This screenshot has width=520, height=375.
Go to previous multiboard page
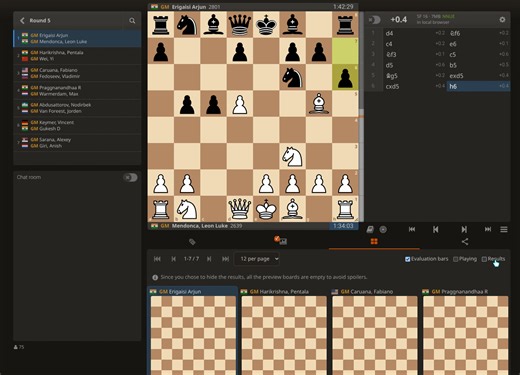pos(173,259)
